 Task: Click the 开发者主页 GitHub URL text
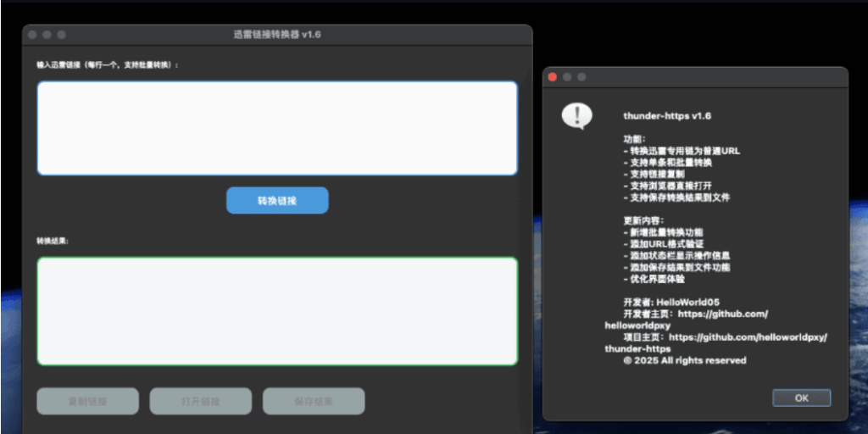point(687,320)
